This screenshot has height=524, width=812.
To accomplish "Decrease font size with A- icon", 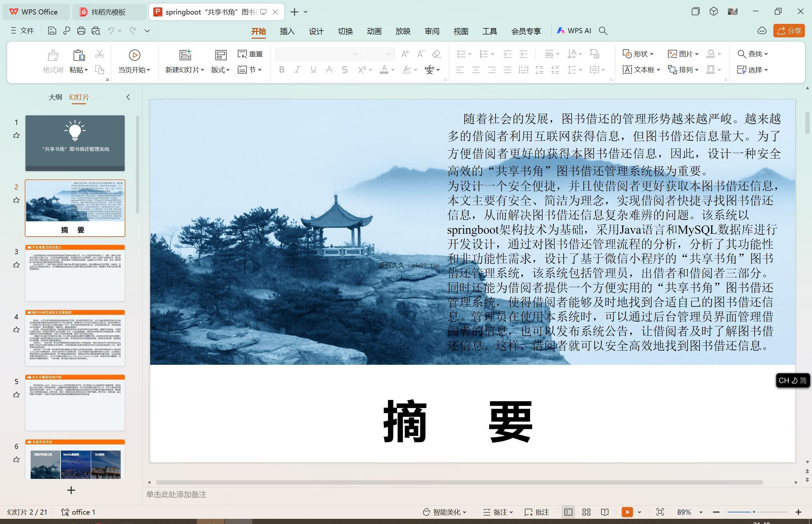I will (421, 54).
